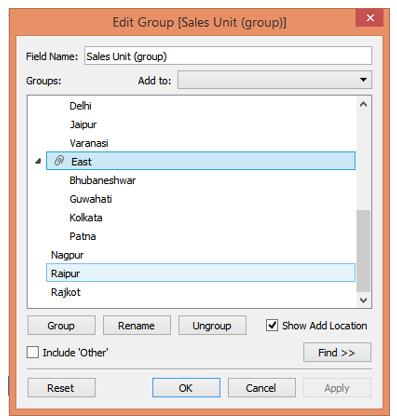
Task: Click the scrollbar up arrow
Action: click(x=363, y=104)
